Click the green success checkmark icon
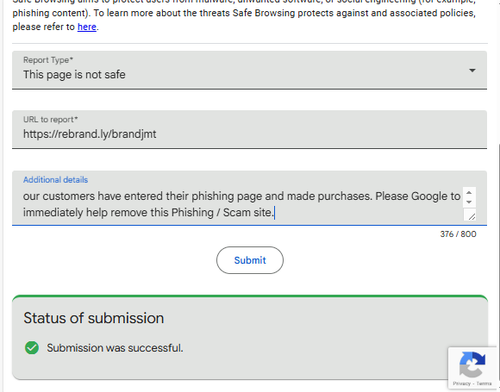Image resolution: width=500 pixels, height=392 pixels. (x=32, y=348)
